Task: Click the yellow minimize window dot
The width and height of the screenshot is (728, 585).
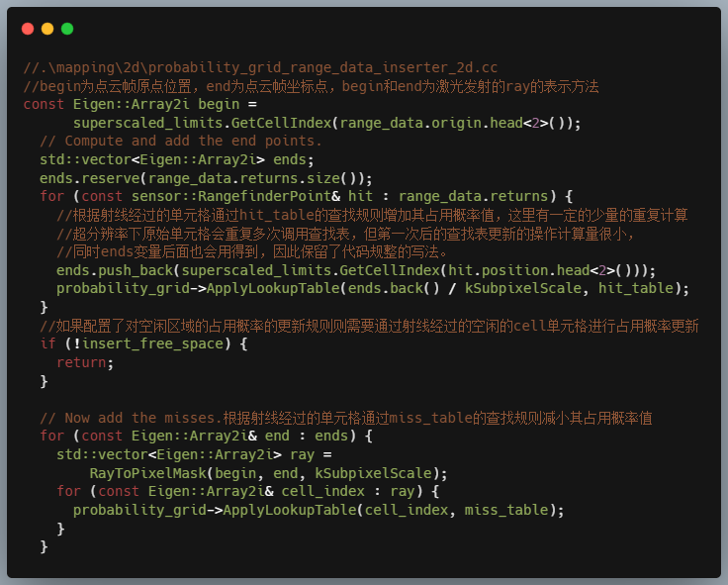Action: click(x=47, y=29)
